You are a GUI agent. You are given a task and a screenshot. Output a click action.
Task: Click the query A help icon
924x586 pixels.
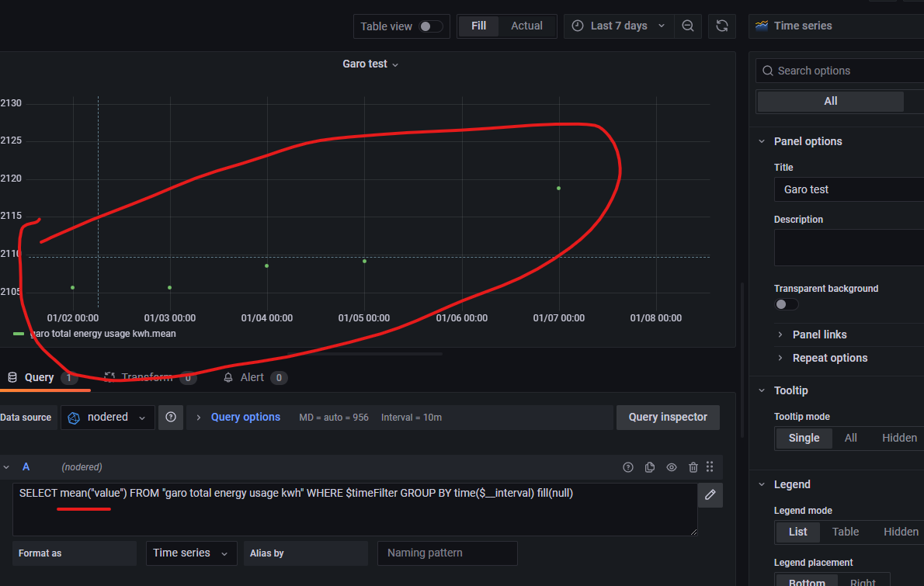628,467
